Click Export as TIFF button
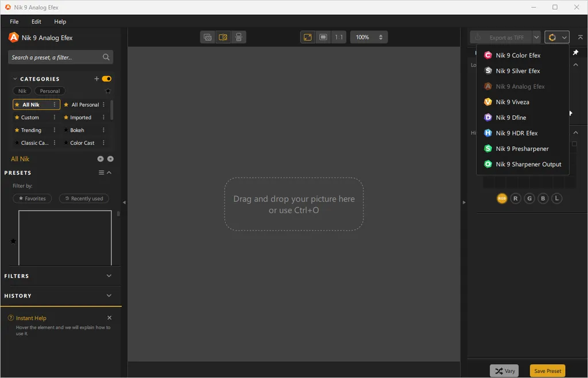 tap(501, 37)
